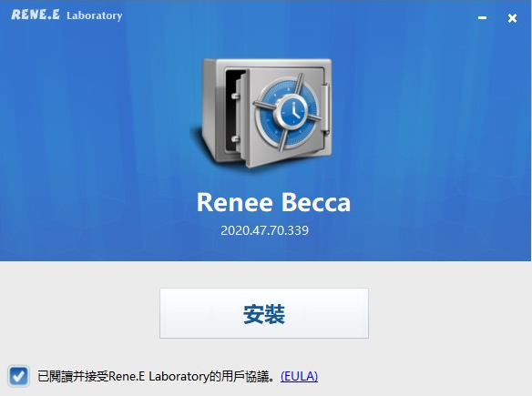Minimize the installer window
The image size is (532, 396).
[x=482, y=17]
